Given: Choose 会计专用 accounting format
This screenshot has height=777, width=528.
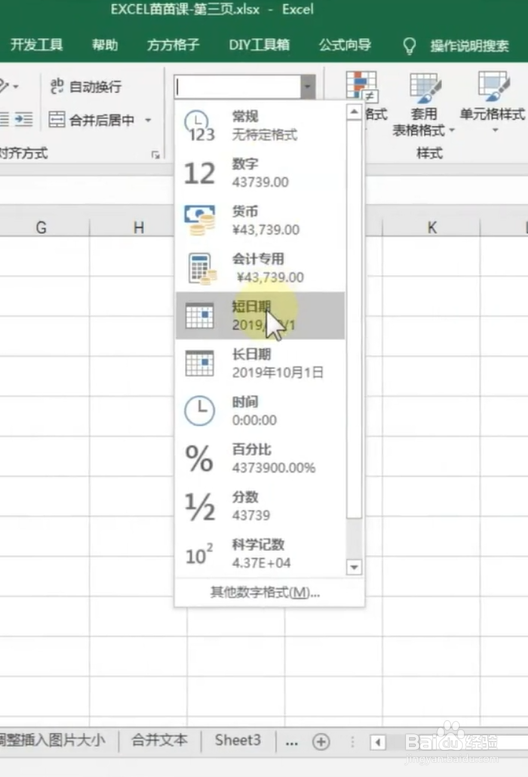Looking at the screenshot, I should [x=260, y=268].
